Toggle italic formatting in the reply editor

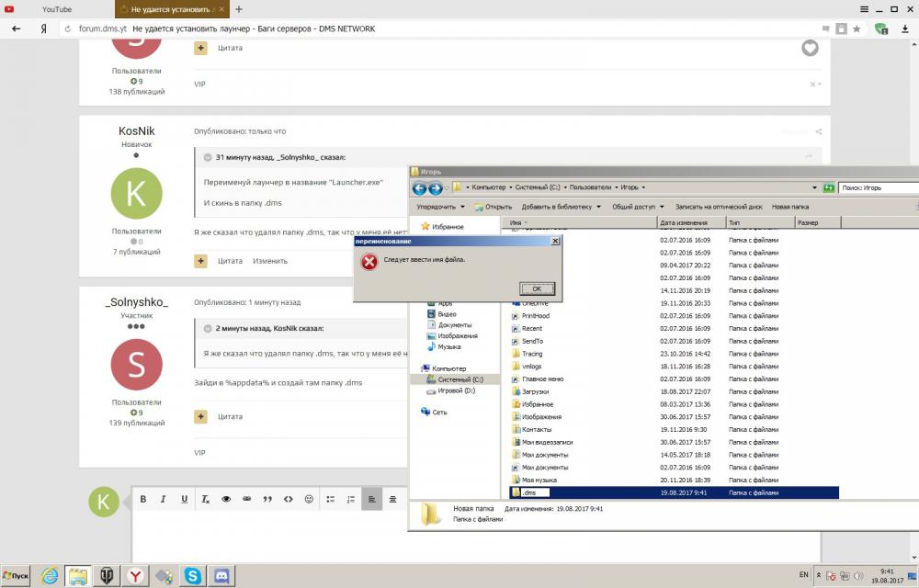(x=164, y=499)
